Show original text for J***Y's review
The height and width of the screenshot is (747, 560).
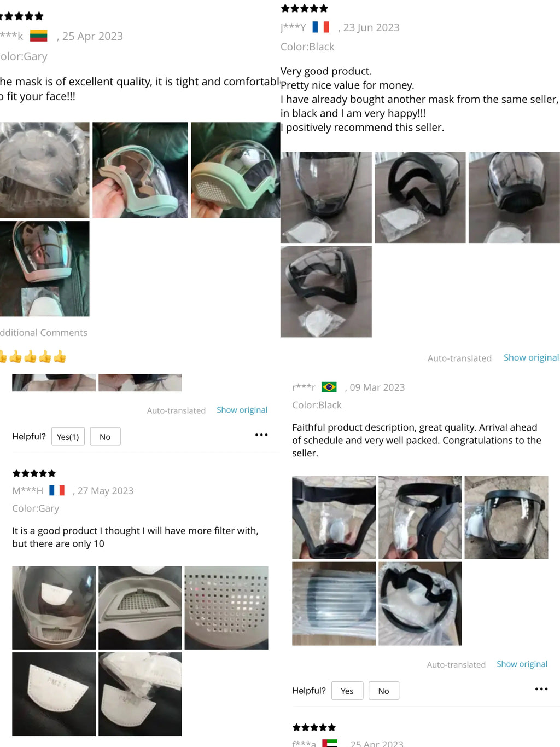tap(531, 357)
